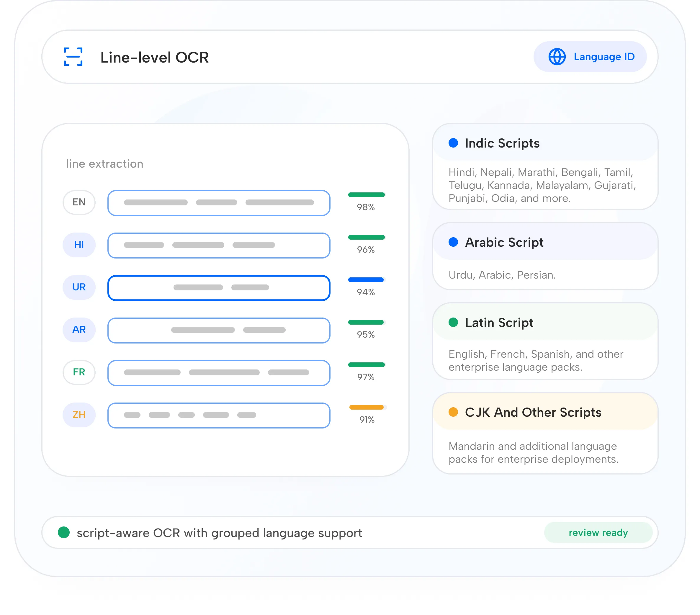700x615 pixels.
Task: Click the EN extracted line field
Action: [x=219, y=203]
